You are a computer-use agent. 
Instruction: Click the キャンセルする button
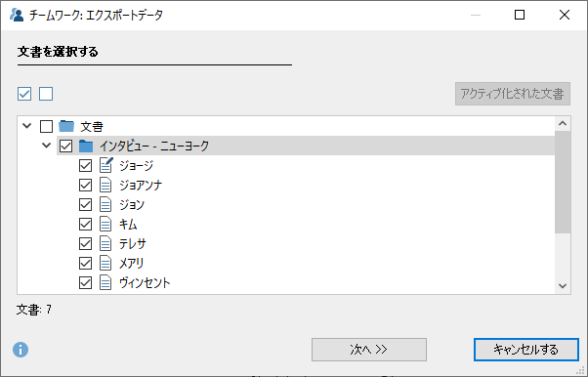(526, 350)
